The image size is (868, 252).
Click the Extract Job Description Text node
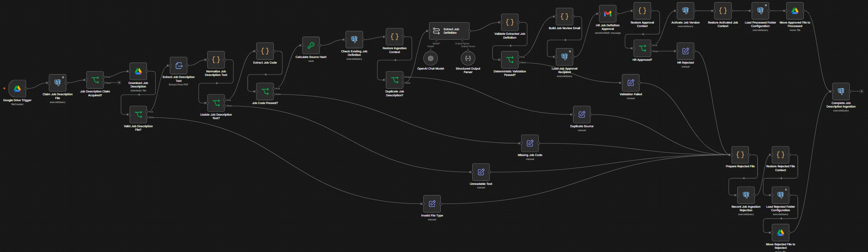[x=179, y=66]
